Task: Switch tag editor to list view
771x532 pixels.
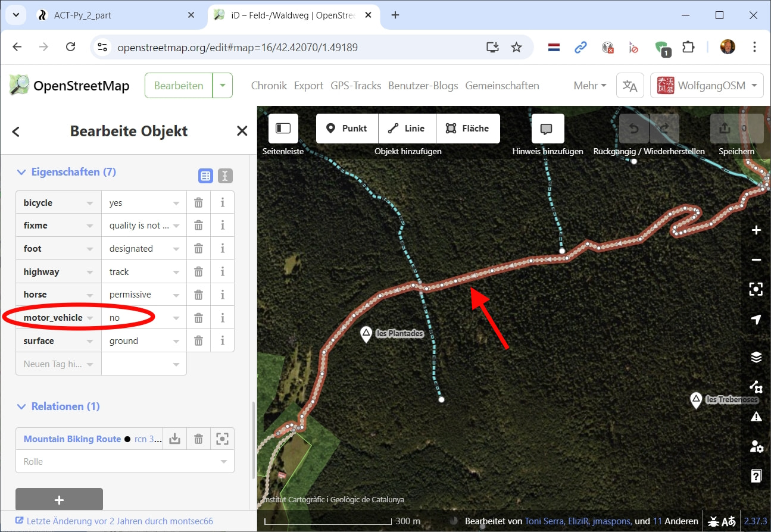Action: tap(205, 176)
